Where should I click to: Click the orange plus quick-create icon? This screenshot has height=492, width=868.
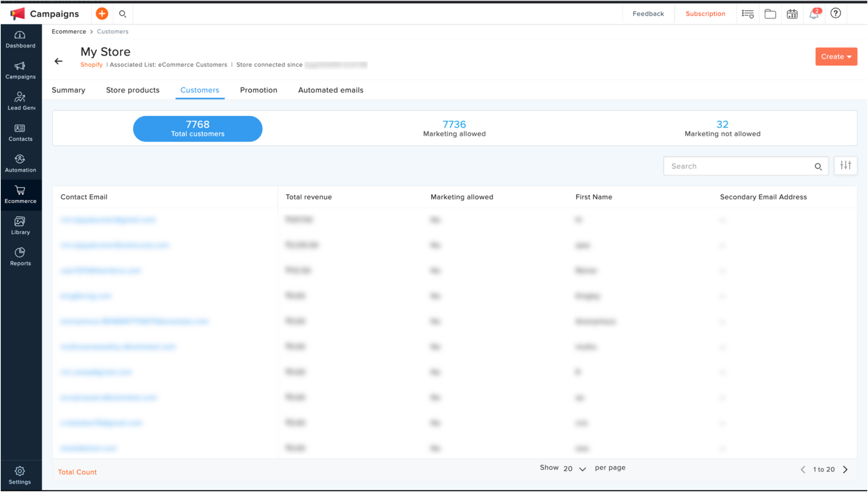point(102,14)
